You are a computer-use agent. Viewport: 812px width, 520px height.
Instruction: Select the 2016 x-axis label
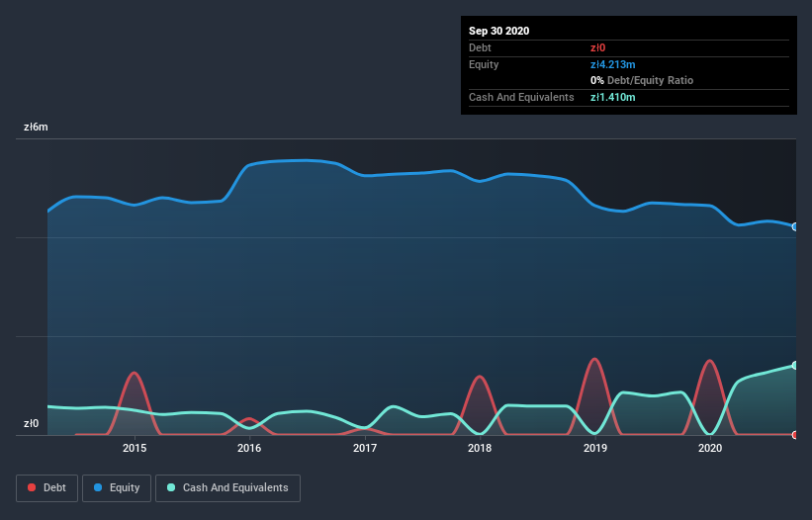pos(249,448)
